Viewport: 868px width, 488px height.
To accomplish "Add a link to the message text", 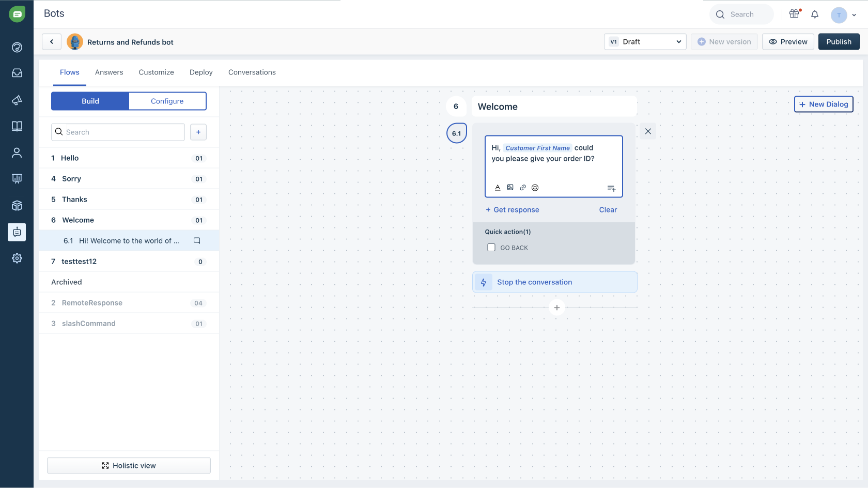I will coord(522,187).
